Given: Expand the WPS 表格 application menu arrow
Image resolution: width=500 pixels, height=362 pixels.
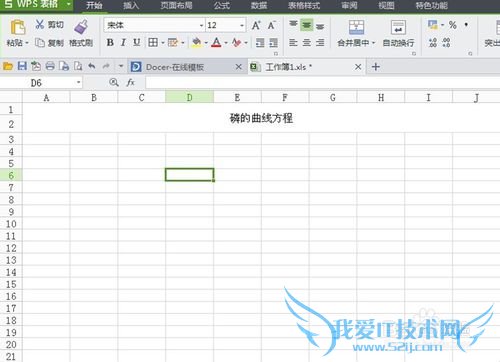Looking at the screenshot, I should click(x=68, y=4).
